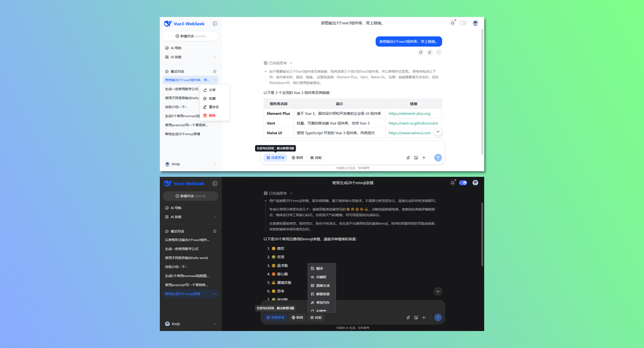644x348 pixels.
Task: Select 翻译 in the skills popup
Action: pyautogui.click(x=322, y=268)
